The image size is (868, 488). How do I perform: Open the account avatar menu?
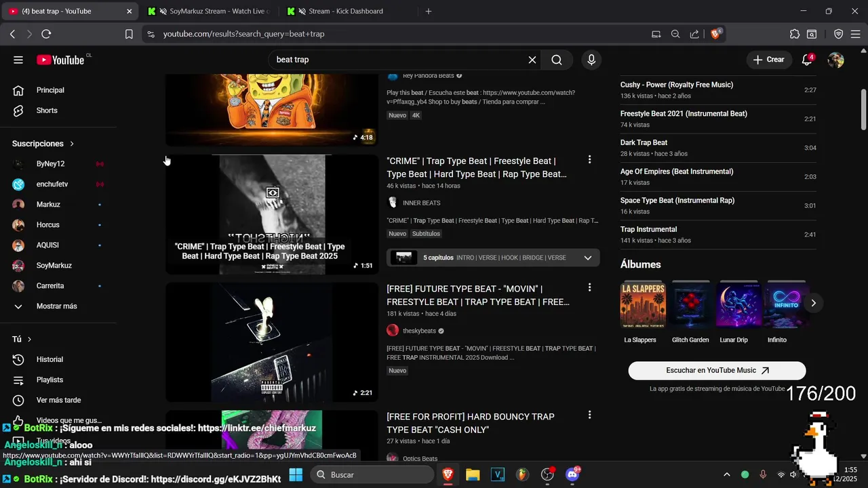pyautogui.click(x=836, y=60)
